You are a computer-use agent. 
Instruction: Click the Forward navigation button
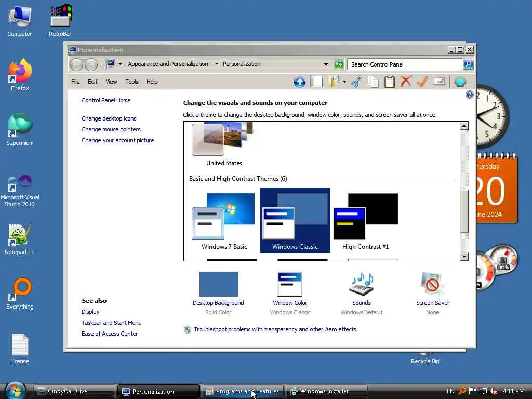[x=91, y=64]
